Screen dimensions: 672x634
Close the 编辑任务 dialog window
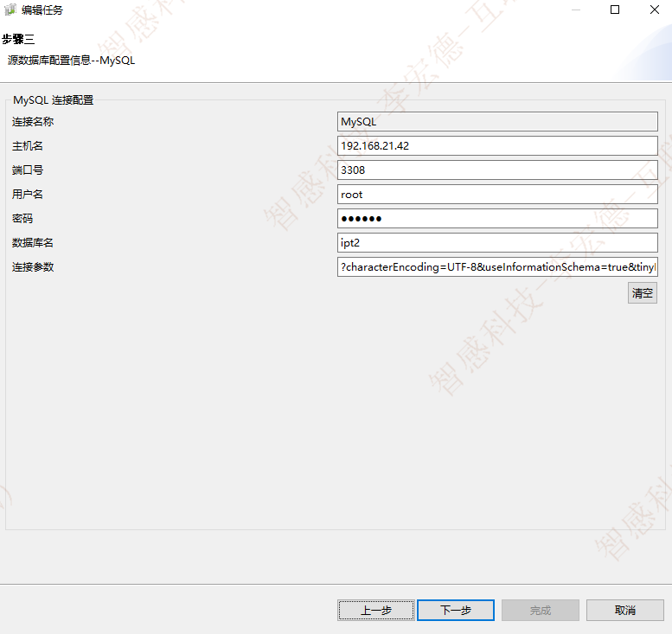pos(655,10)
